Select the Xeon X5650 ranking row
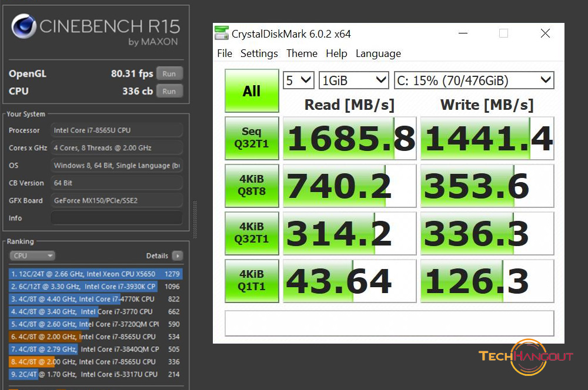The height and width of the screenshot is (390, 588). (x=96, y=274)
